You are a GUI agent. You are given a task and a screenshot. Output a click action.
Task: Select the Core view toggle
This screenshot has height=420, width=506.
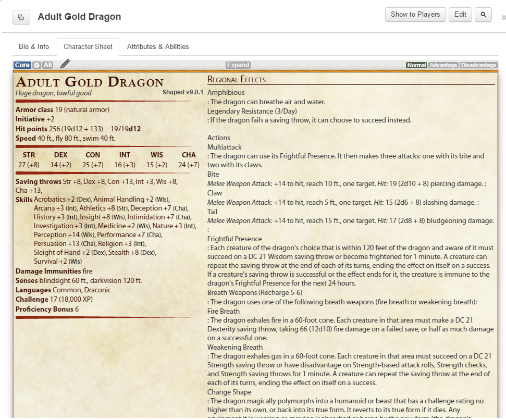point(22,65)
